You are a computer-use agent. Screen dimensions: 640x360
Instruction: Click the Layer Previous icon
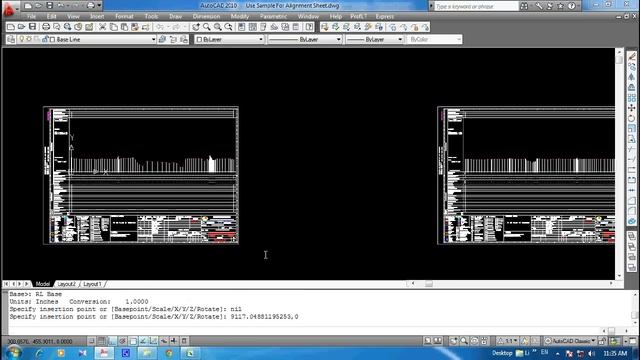[x=173, y=39]
